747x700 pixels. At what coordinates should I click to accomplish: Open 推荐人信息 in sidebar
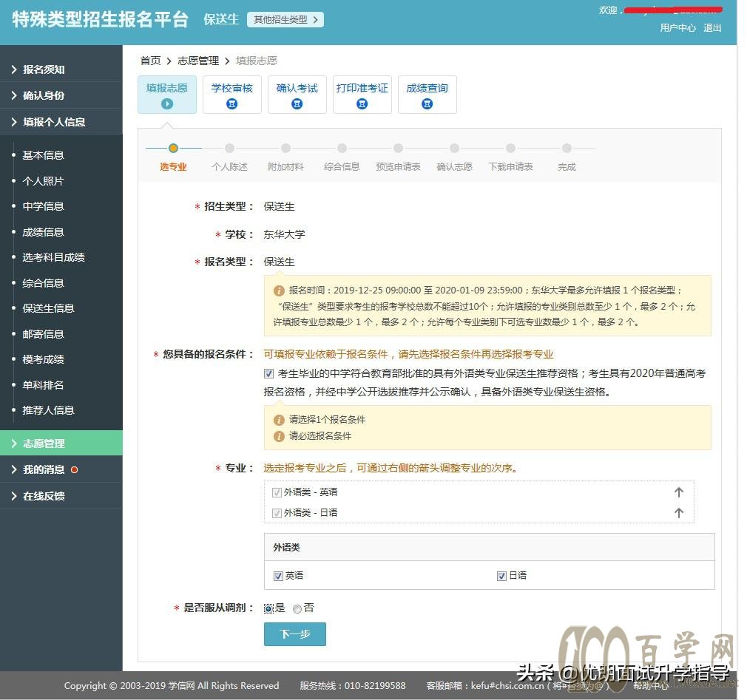coord(49,410)
